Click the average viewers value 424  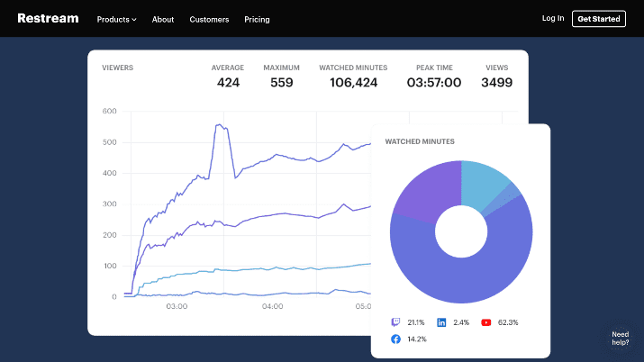tap(228, 83)
